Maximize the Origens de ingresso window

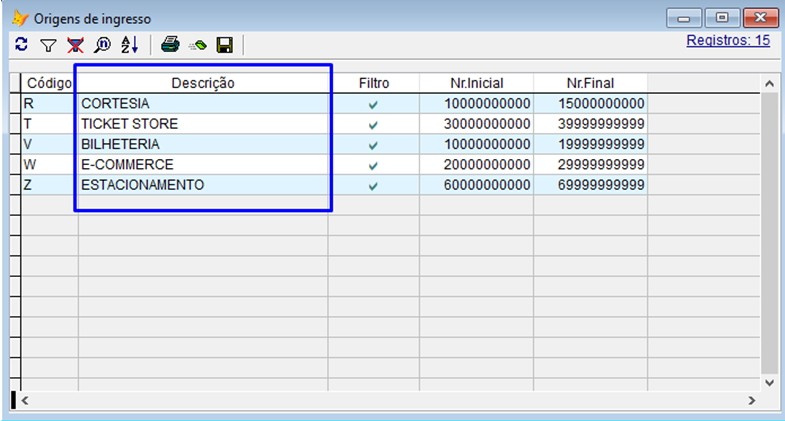point(720,17)
